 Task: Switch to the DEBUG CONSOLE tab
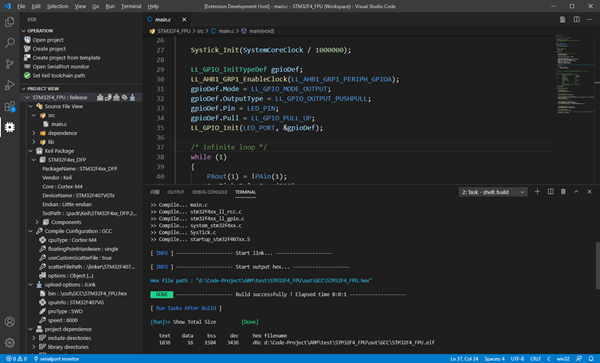pyautogui.click(x=209, y=192)
